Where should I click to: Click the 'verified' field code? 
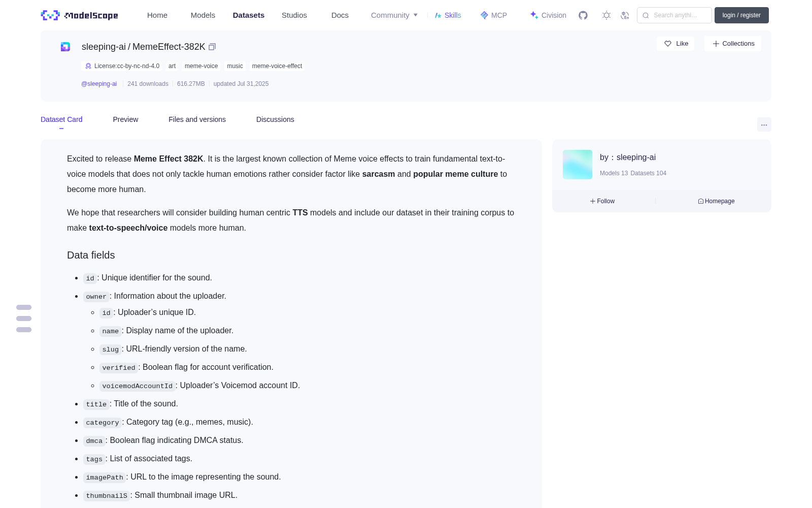(x=119, y=368)
